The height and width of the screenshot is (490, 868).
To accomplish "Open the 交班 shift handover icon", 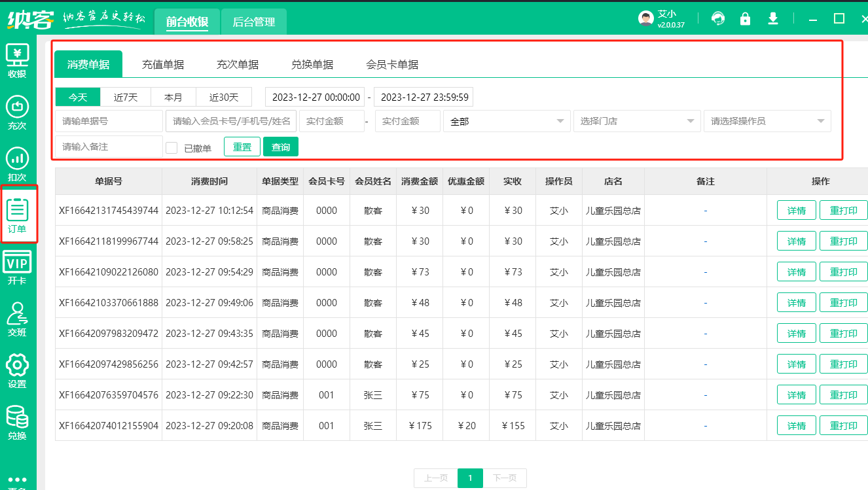I will click(x=17, y=319).
